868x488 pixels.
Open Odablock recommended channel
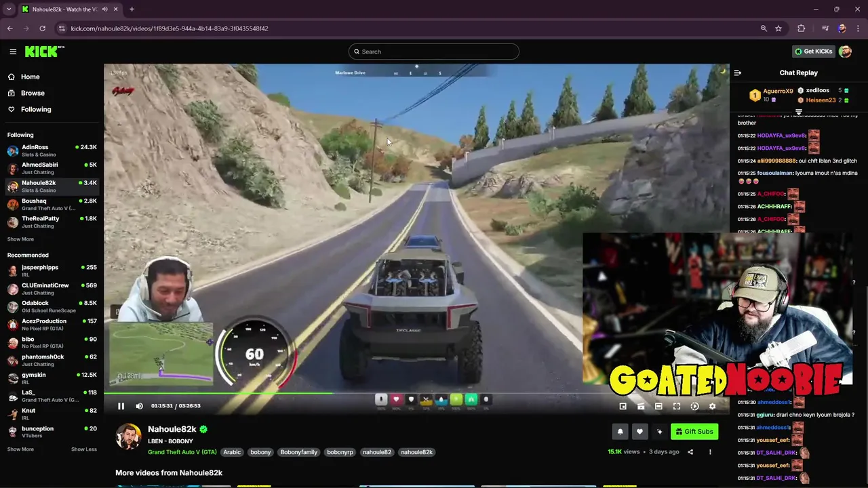[52, 306]
